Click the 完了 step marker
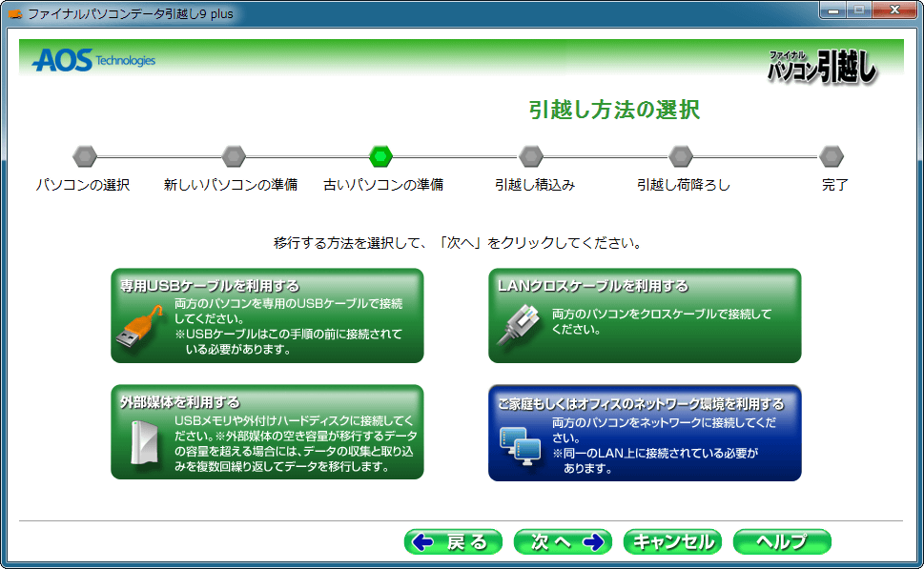924x569 pixels. (832, 156)
